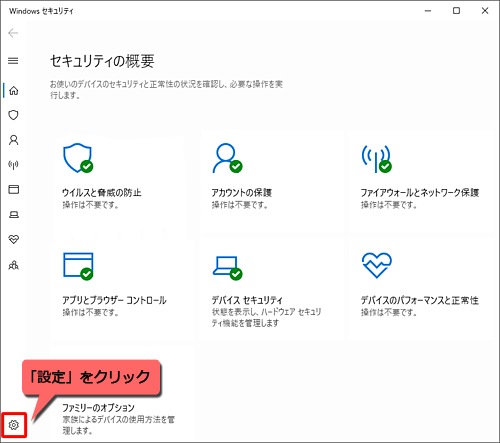Open ファイアウォールとネットワーク保護 title
The width and height of the screenshot is (500, 443).
pyautogui.click(x=420, y=193)
